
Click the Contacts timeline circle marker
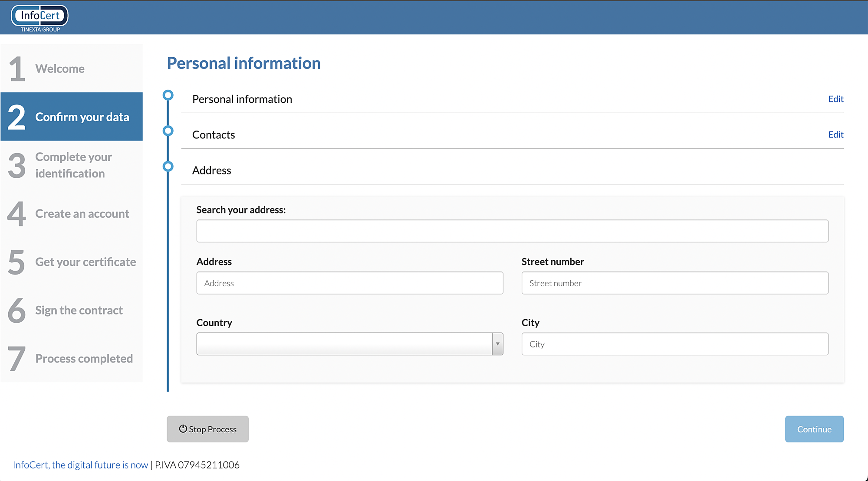[168, 131]
